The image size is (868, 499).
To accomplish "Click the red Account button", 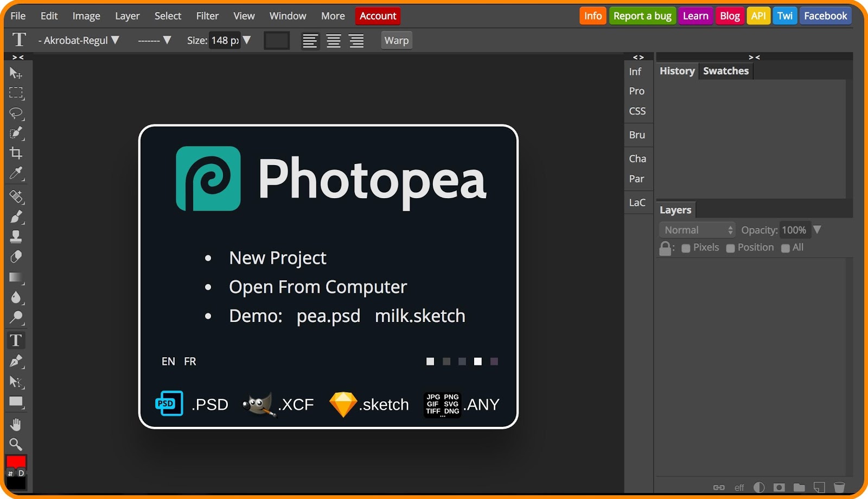I will pyautogui.click(x=378, y=16).
